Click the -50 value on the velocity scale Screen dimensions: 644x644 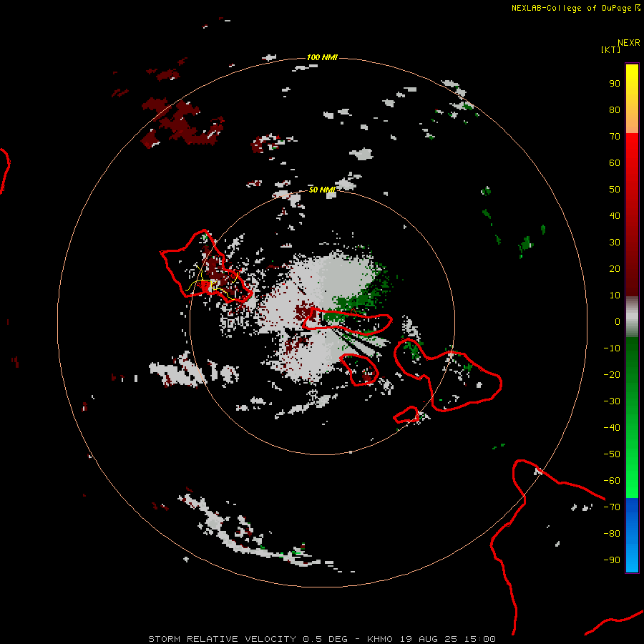(x=612, y=454)
